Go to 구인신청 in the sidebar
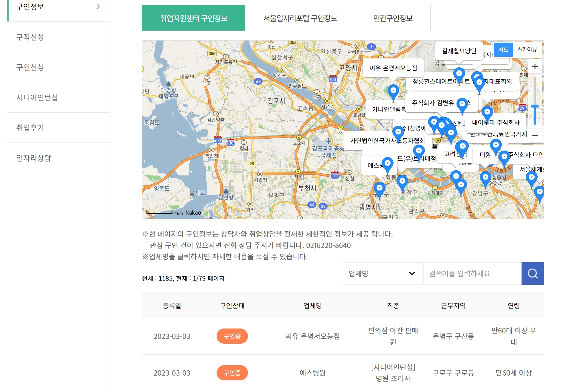This screenshot has width=566, height=392. click(59, 67)
